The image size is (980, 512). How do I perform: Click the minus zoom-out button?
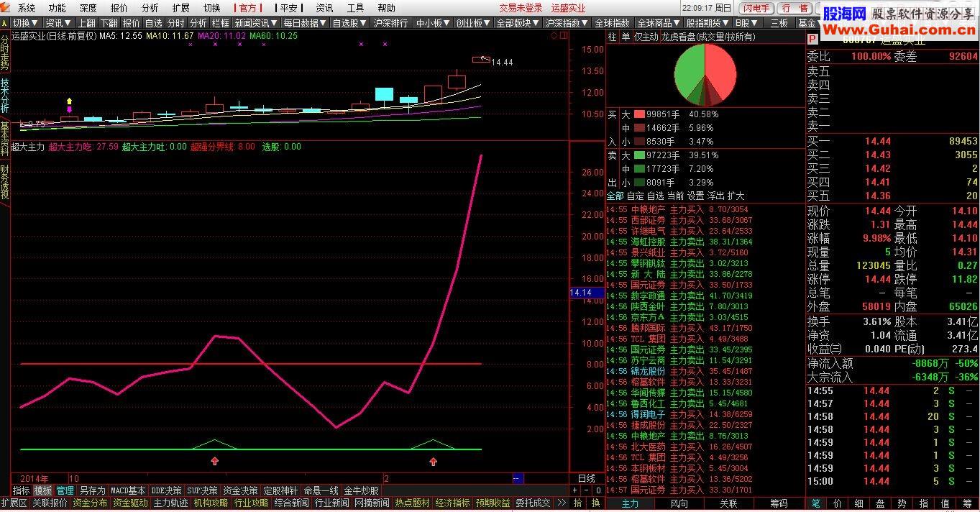tap(586, 490)
